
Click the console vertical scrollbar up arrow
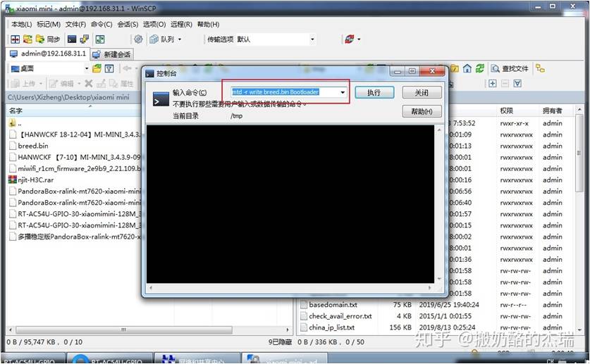(x=438, y=130)
